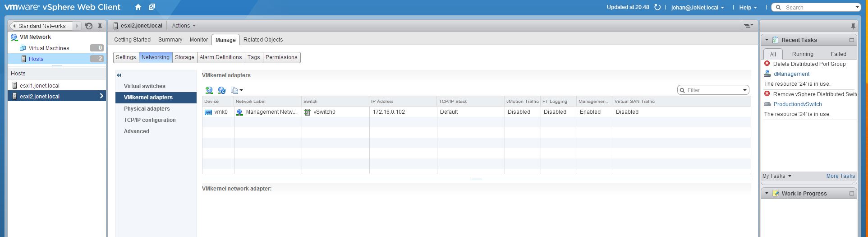Image resolution: width=868 pixels, height=237 pixels.
Task: Select the esxi1.jonet.local host row
Action: (57, 85)
